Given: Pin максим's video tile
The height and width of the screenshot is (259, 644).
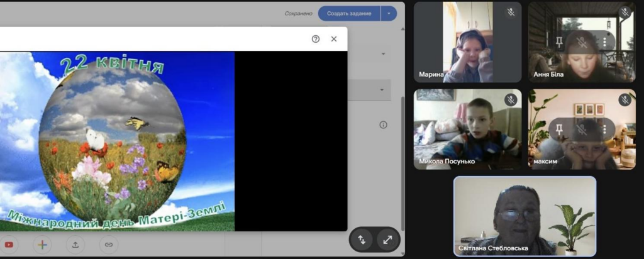Looking at the screenshot, I should point(558,129).
